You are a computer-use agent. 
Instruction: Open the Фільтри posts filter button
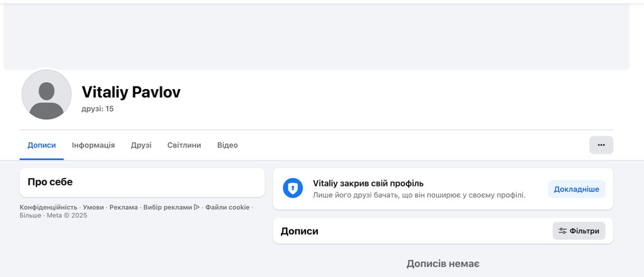point(579,231)
